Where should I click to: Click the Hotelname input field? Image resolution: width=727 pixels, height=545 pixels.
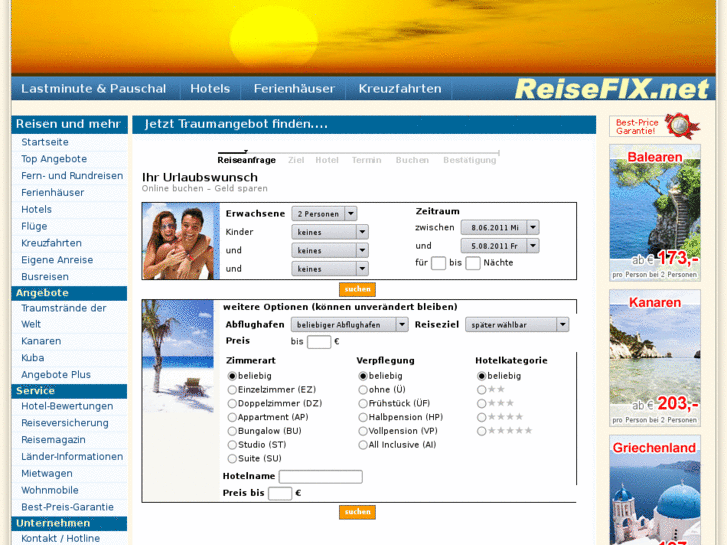click(321, 476)
